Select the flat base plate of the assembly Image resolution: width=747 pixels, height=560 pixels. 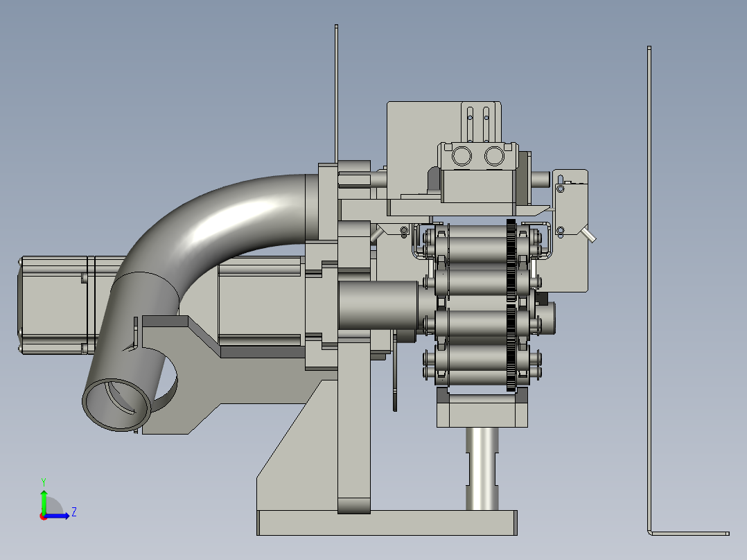[387, 523]
